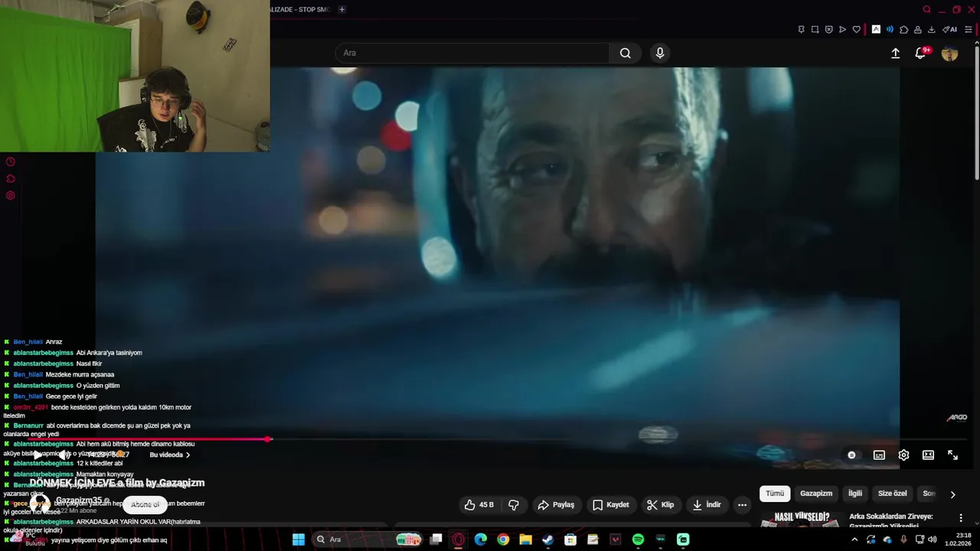Image resolution: width=980 pixels, height=551 pixels.
Task: Open Microsoft Store from taskbar
Action: coord(570,540)
